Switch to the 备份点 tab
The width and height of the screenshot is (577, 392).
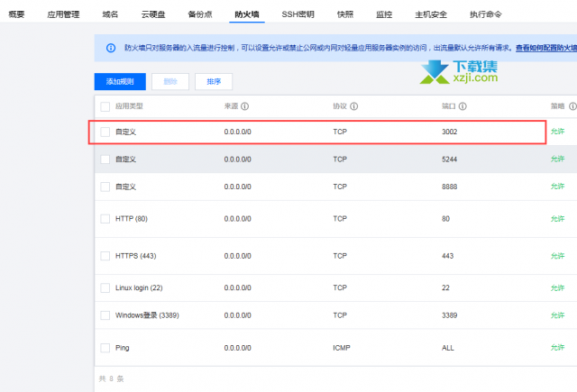[200, 14]
